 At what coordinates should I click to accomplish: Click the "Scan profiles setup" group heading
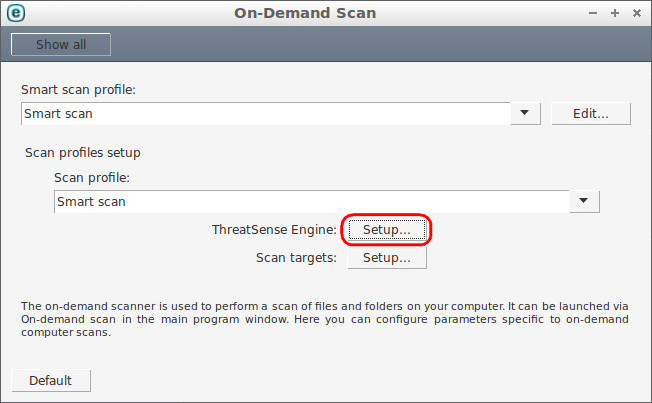83,153
